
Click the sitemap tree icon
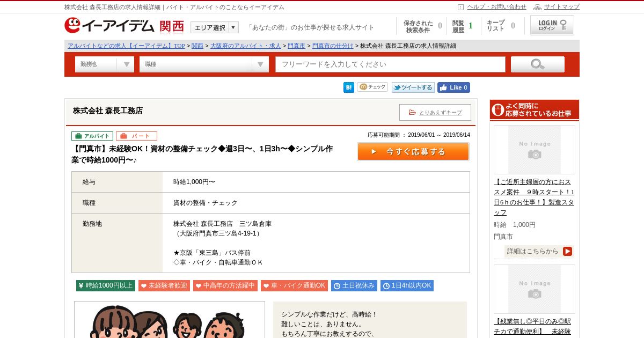(537, 7)
